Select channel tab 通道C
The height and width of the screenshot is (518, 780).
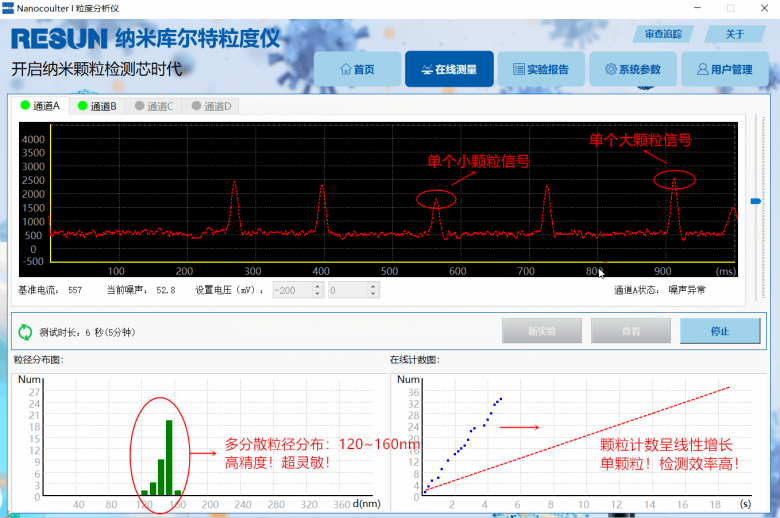pyautogui.click(x=154, y=106)
